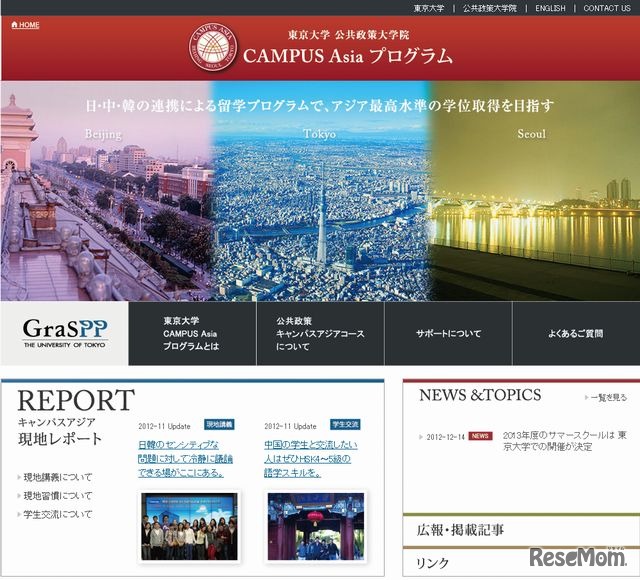Image resolution: width=640 pixels, height=580 pixels.
Task: Open the リンク section
Action: click(x=432, y=563)
